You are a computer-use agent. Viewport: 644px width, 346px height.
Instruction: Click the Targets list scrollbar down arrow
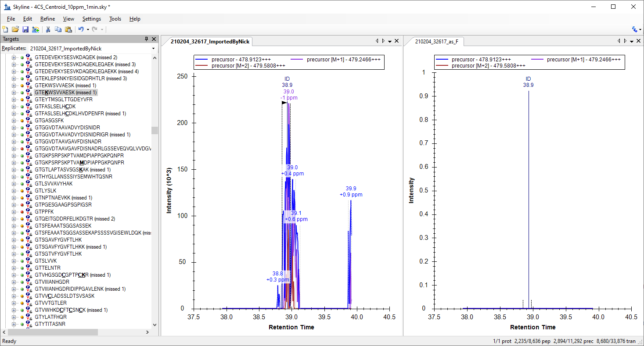point(155,325)
